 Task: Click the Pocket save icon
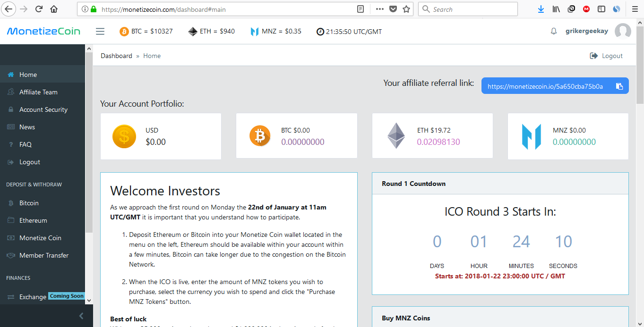tap(393, 9)
